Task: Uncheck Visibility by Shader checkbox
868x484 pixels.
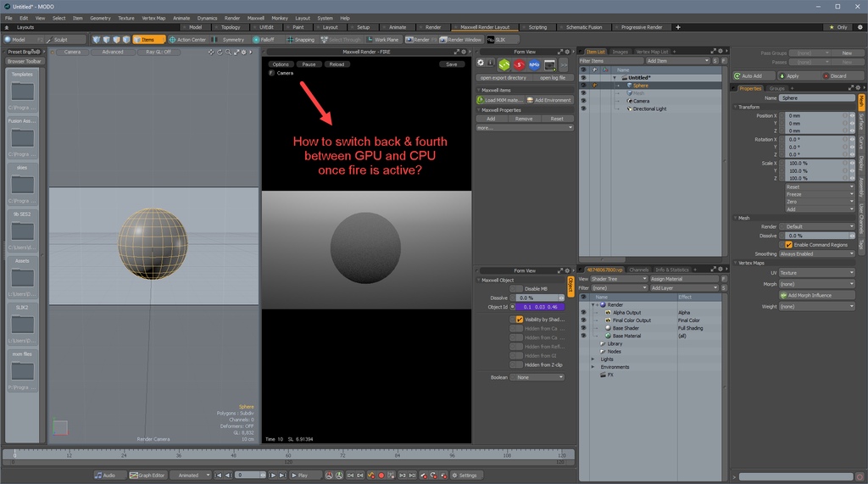Action: tap(520, 320)
